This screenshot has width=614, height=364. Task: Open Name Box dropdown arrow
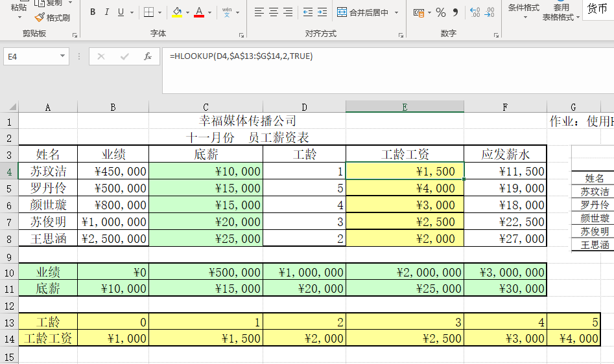62,56
